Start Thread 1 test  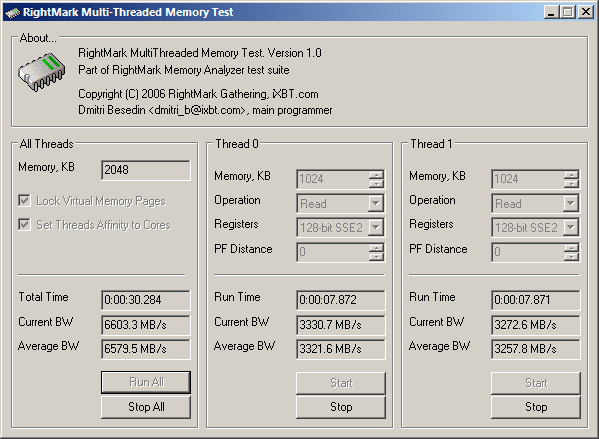[536, 383]
